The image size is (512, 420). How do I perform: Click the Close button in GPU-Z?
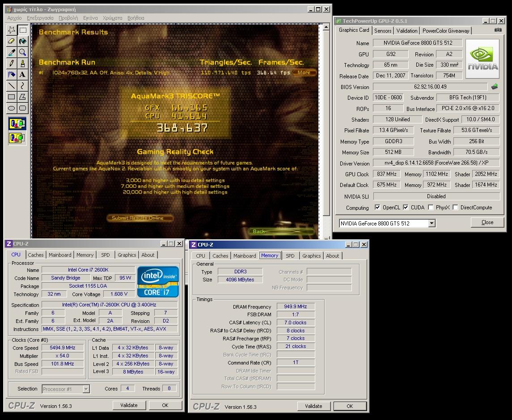click(487, 222)
